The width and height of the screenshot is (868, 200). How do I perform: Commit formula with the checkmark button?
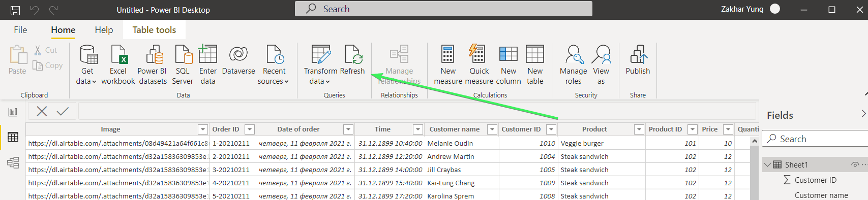click(63, 111)
